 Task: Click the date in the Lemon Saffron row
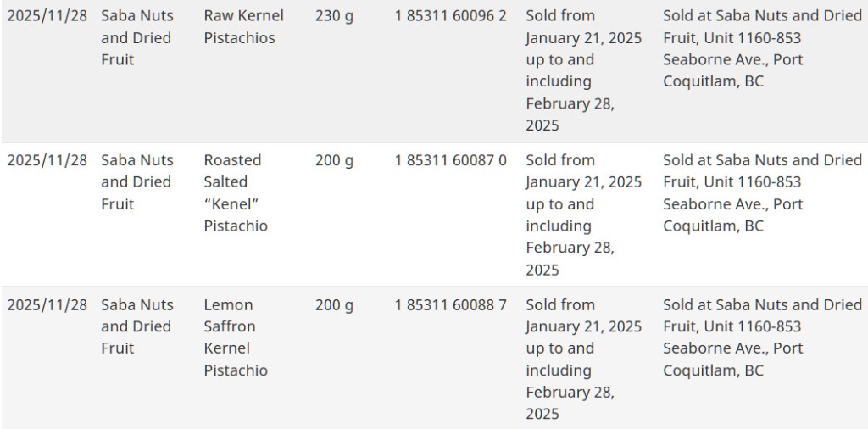(x=47, y=304)
